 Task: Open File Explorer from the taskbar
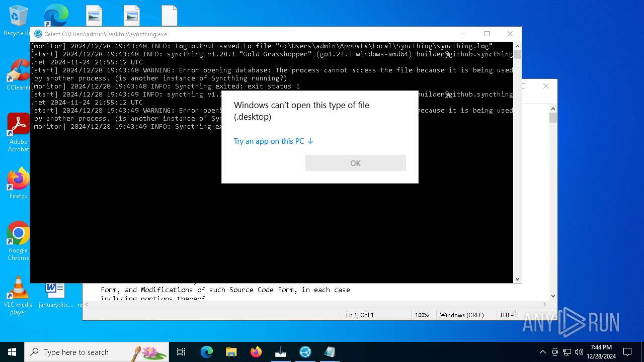[231, 352]
